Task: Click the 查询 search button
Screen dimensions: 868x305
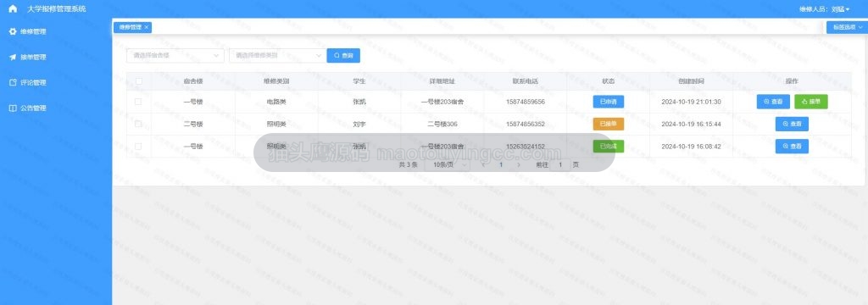Action: tap(343, 55)
